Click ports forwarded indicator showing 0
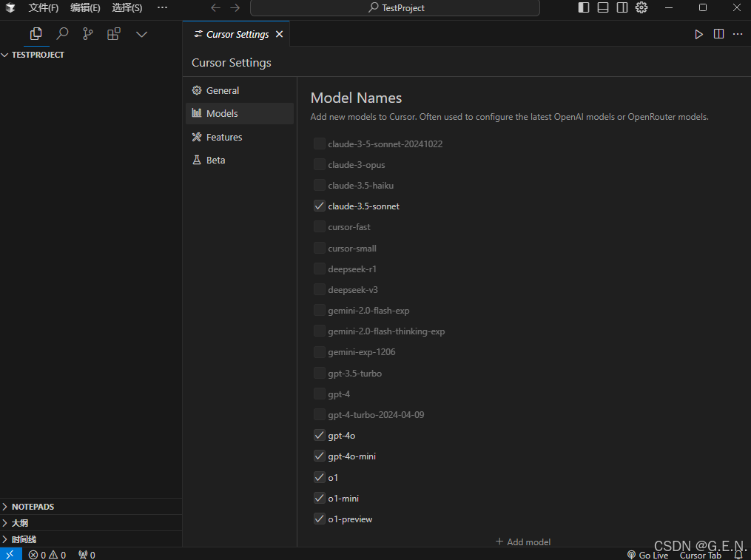 (87, 555)
